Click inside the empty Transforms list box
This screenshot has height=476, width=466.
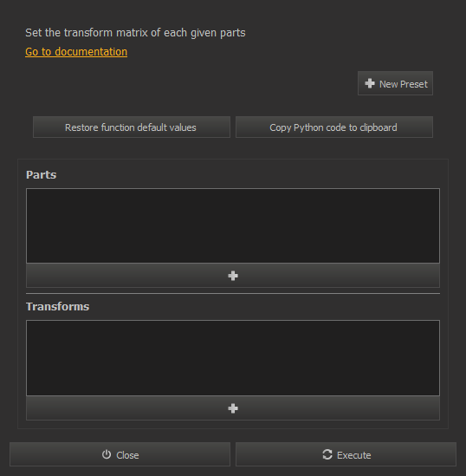pyautogui.click(x=233, y=358)
